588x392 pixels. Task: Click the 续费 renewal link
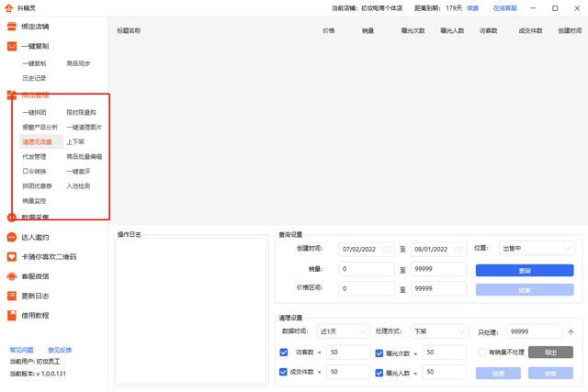coord(472,8)
